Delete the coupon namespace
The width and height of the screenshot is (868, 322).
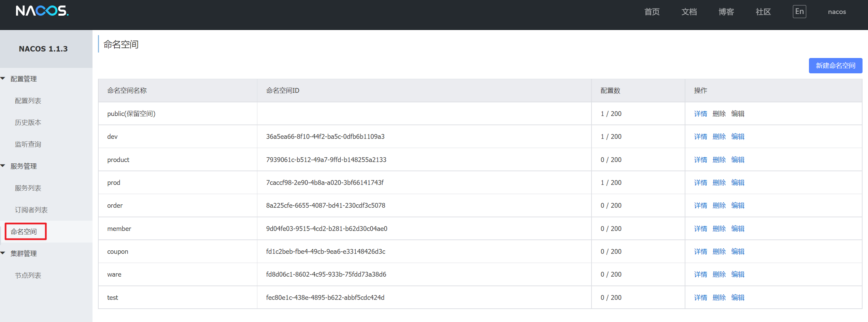tap(719, 251)
